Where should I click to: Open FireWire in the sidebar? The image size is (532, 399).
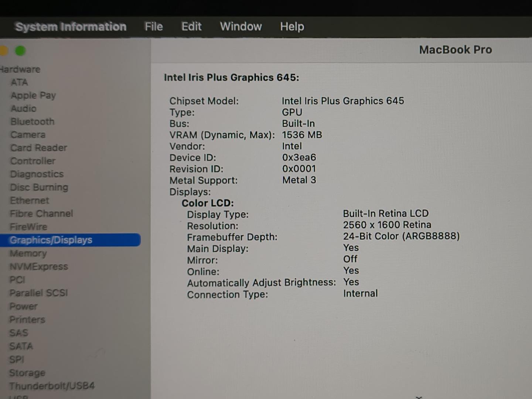coord(28,227)
